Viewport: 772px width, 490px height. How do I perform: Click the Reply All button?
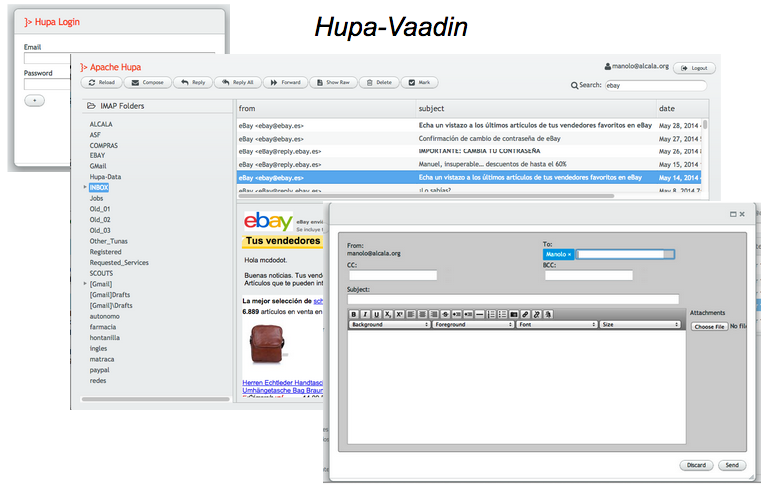point(237,83)
